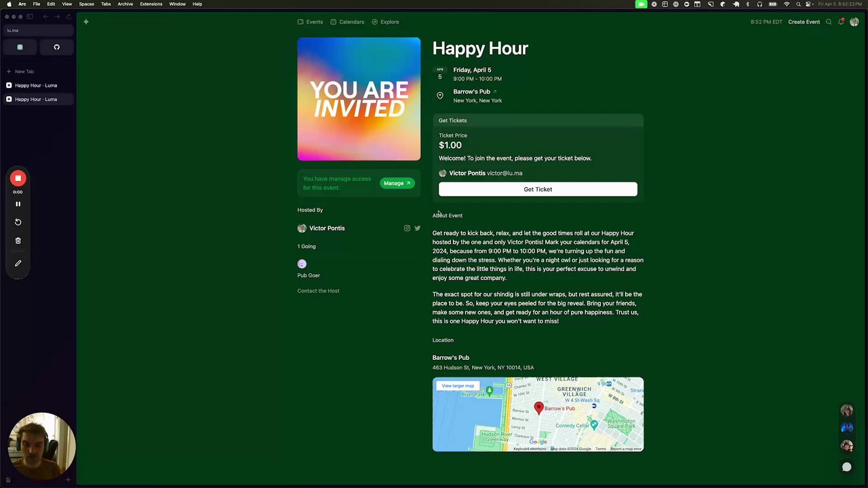Open the notifications bell icon
The width and height of the screenshot is (868, 488).
(841, 22)
